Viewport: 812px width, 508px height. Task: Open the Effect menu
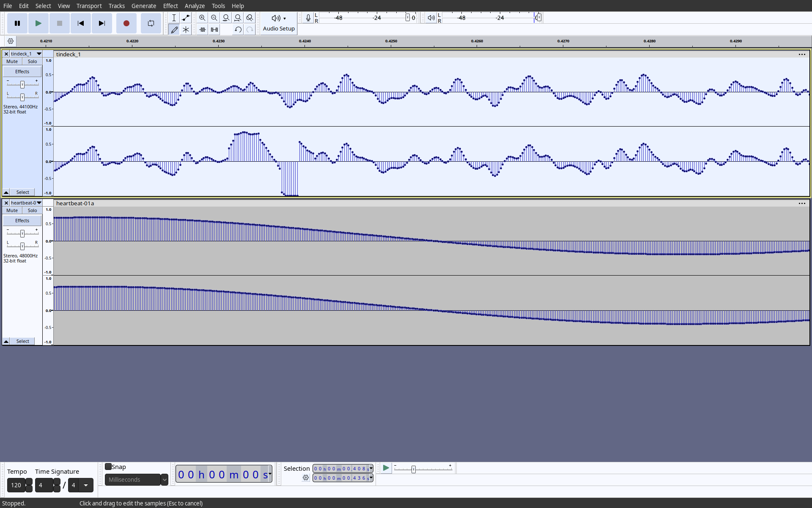tap(170, 6)
